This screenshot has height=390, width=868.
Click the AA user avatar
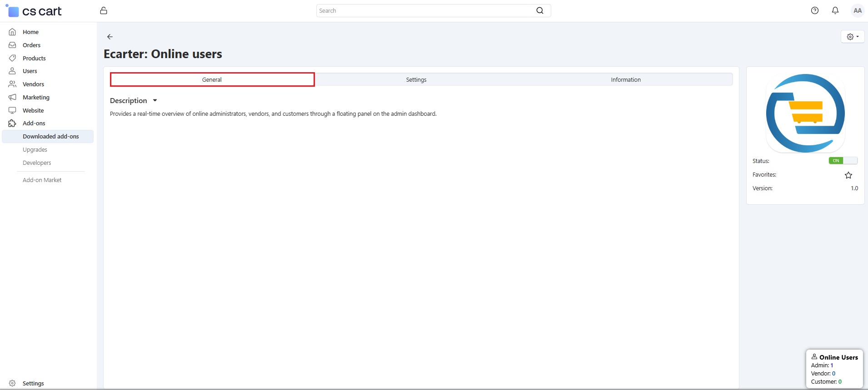[857, 10]
